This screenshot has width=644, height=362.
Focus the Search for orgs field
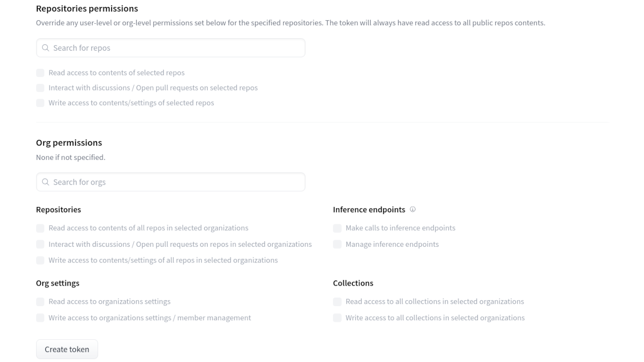[176, 182]
